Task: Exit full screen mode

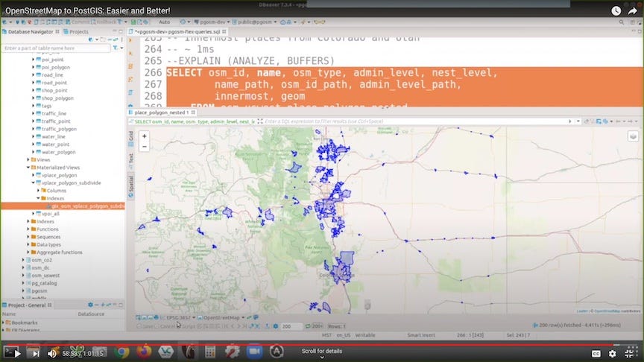Action: [629, 353]
